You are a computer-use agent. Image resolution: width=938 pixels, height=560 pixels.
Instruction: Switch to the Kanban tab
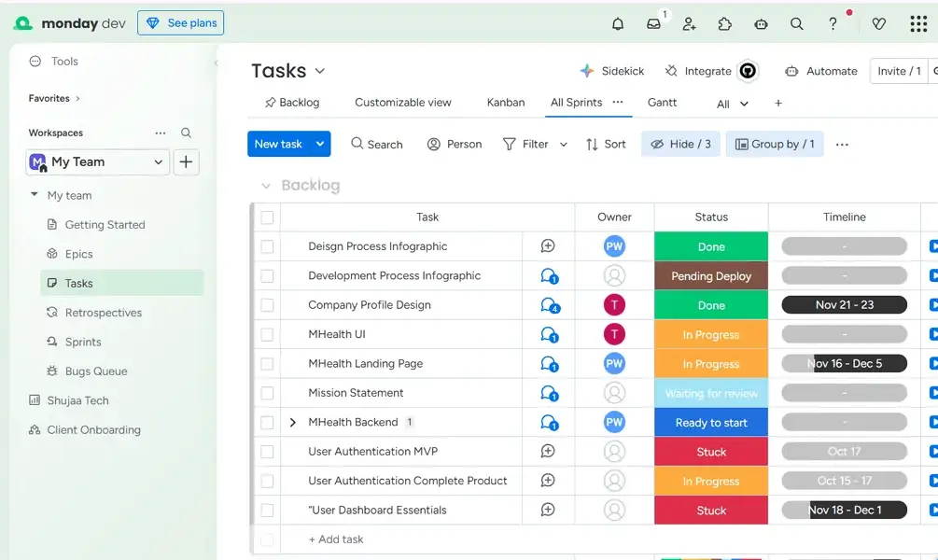pyautogui.click(x=505, y=103)
